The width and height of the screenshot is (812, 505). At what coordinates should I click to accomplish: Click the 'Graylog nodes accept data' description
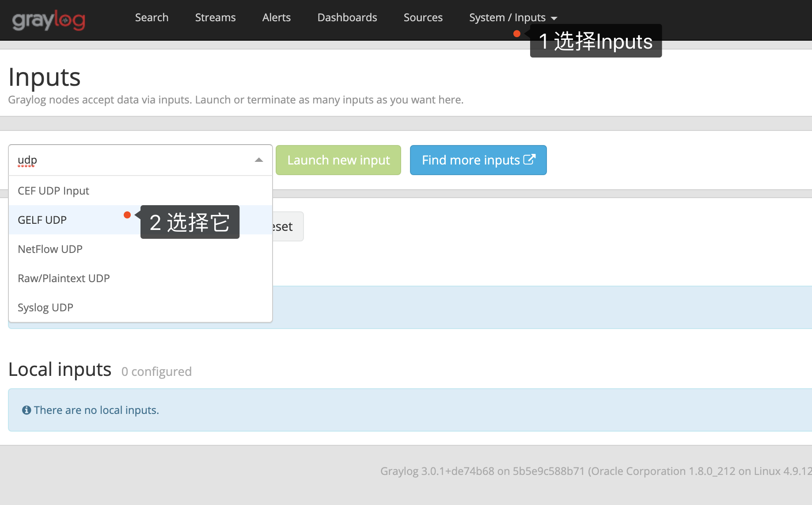[x=236, y=99]
